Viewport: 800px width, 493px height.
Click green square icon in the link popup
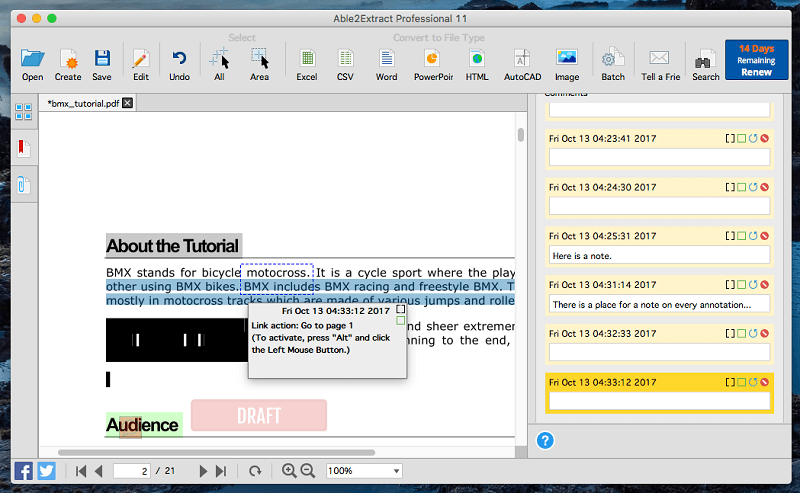coord(401,321)
